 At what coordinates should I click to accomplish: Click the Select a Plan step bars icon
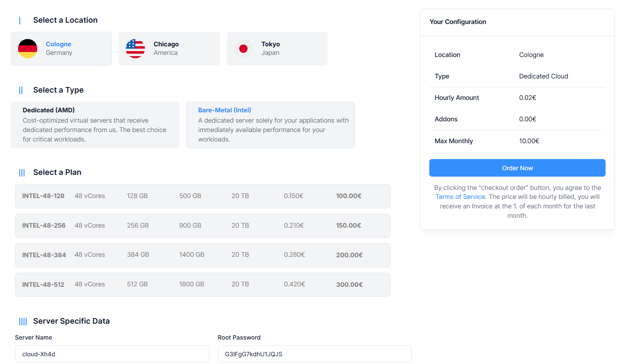[22, 173]
